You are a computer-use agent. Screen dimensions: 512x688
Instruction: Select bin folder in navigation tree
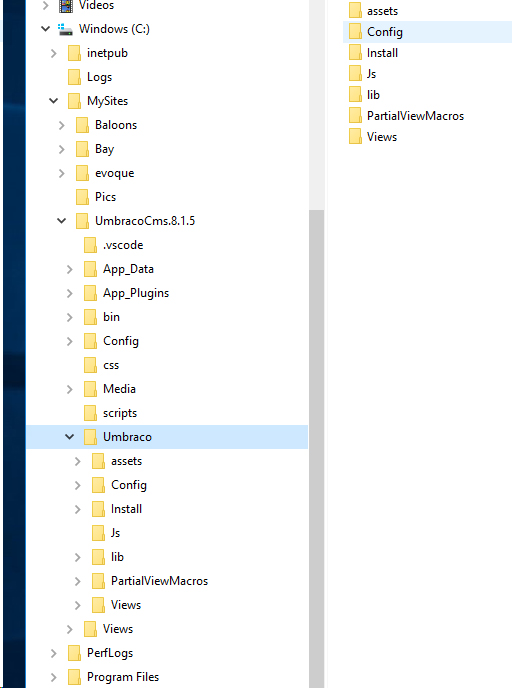pyautogui.click(x=111, y=317)
